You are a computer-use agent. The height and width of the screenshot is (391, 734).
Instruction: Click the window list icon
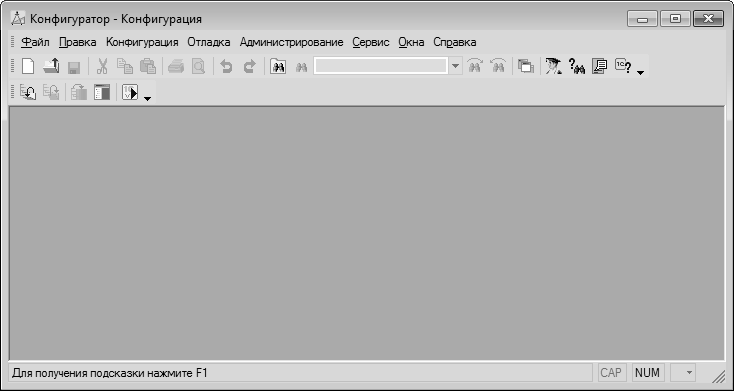(526, 66)
